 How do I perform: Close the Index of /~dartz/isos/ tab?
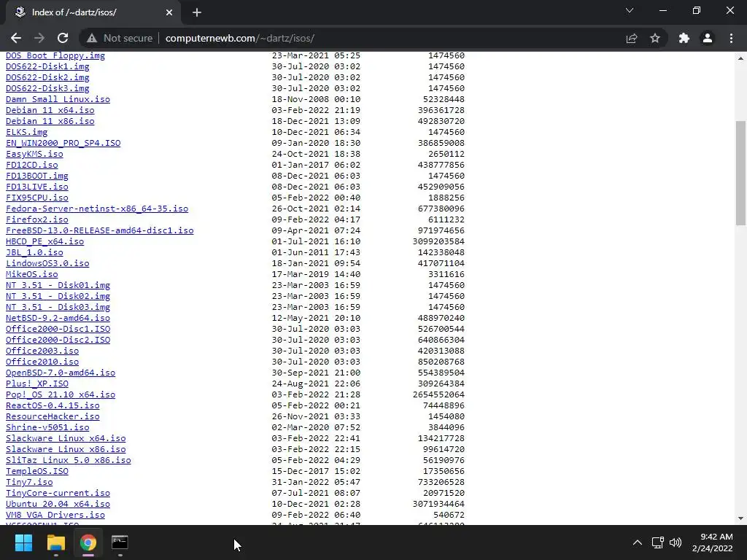169,12
